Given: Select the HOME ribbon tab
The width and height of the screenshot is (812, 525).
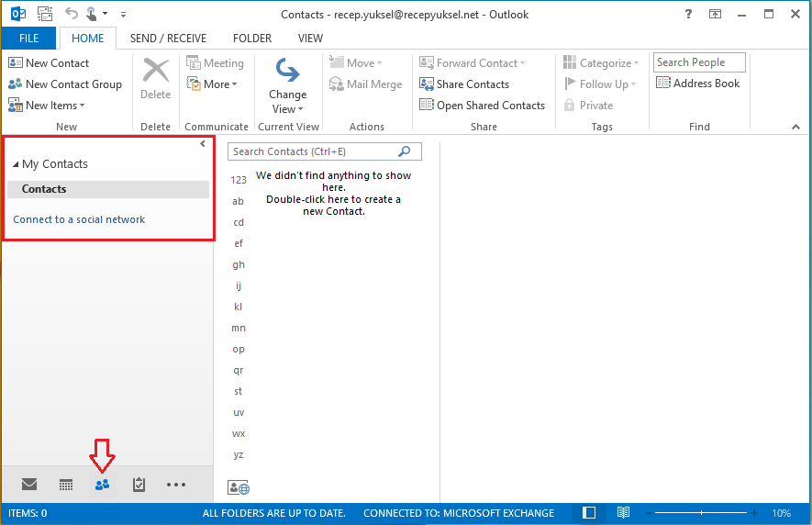Looking at the screenshot, I should (x=87, y=39).
